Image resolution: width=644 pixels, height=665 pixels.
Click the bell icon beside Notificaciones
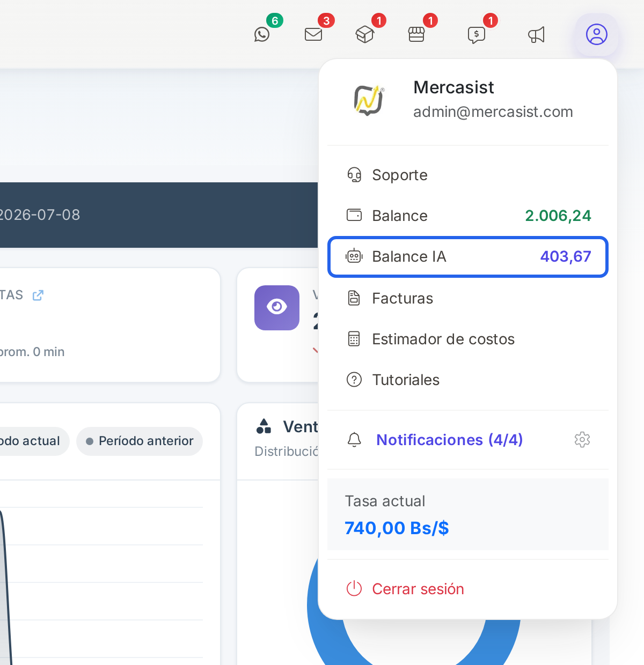coord(354,440)
